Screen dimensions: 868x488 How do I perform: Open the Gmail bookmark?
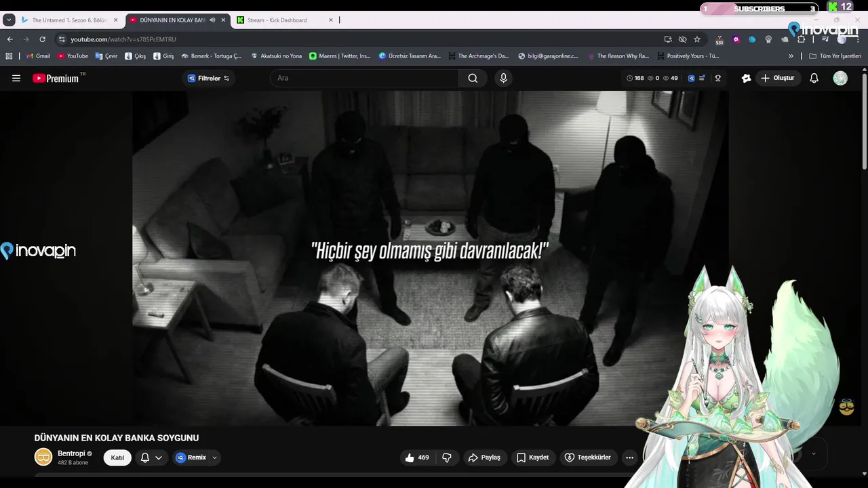[38, 56]
